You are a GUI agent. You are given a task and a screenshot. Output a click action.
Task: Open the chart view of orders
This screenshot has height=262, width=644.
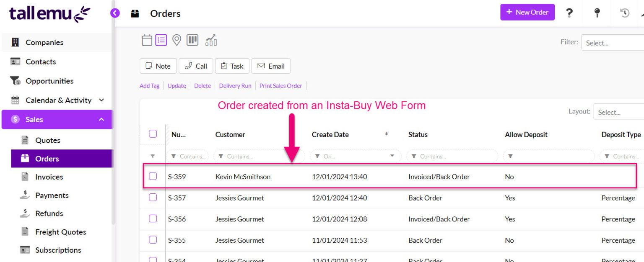(210, 40)
